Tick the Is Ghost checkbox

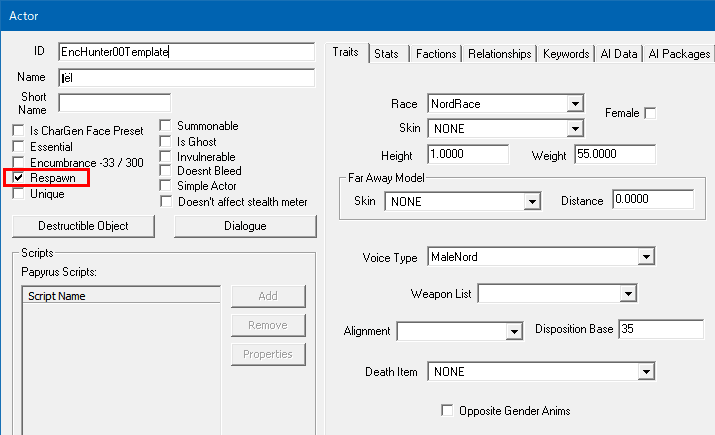pos(166,141)
